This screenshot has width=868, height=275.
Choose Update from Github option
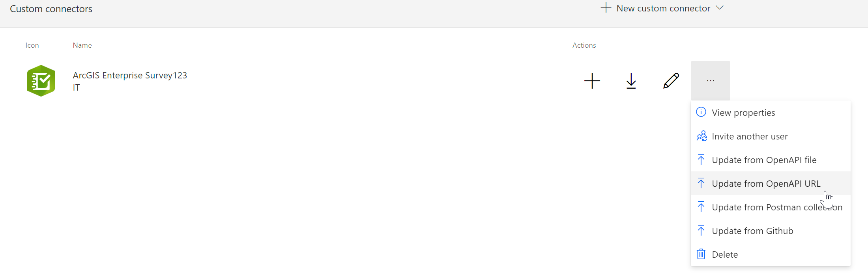click(x=752, y=231)
